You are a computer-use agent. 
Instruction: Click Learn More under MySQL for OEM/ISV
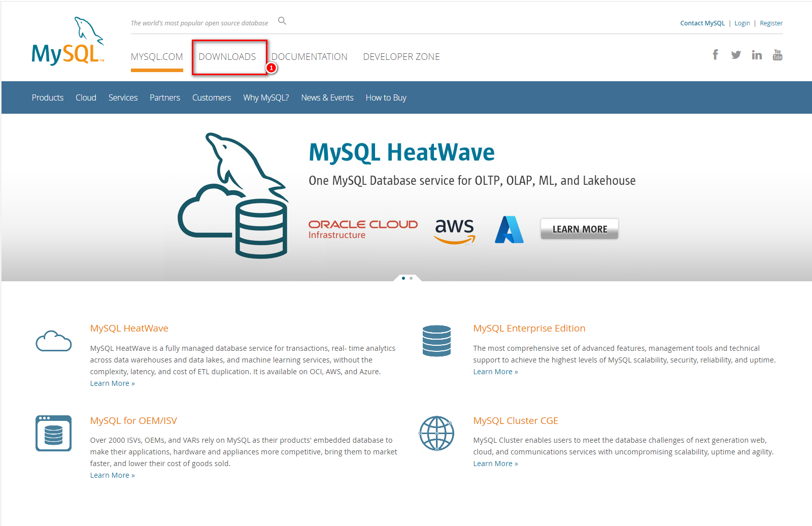click(x=112, y=475)
